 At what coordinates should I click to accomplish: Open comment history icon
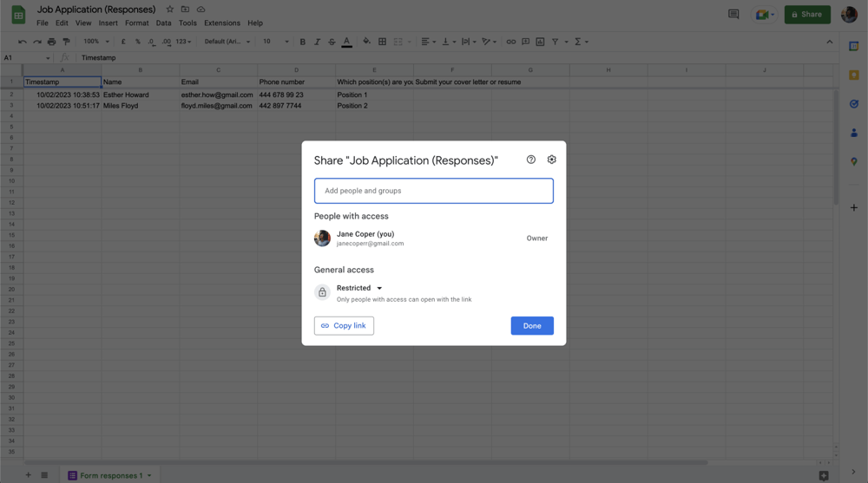733,15
